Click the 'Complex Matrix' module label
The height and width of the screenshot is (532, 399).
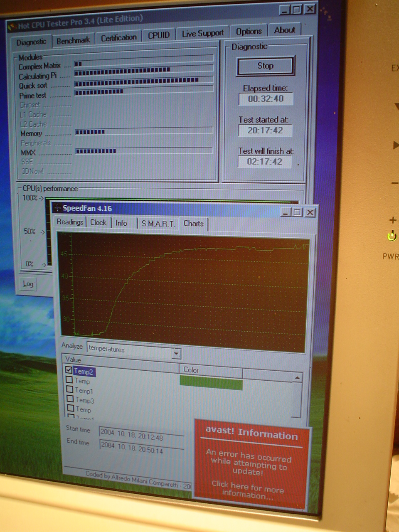pos(39,66)
